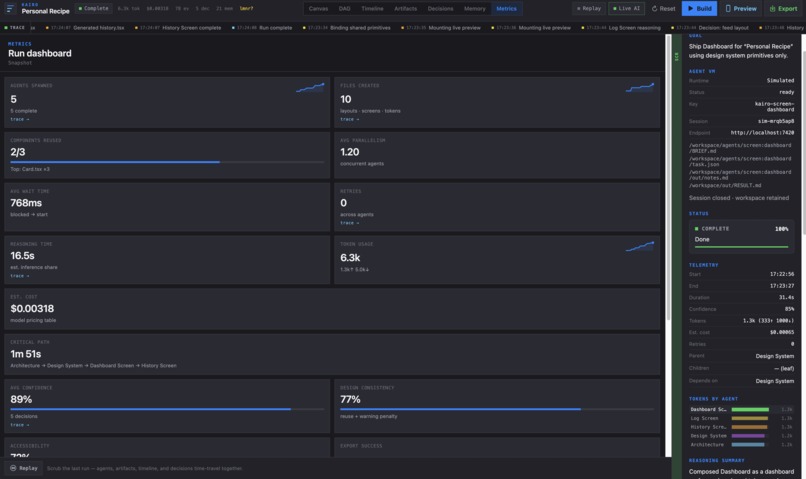The height and width of the screenshot is (479, 806).
Task: Click the sim-mrqb5ap8 session value
Action: [x=776, y=121]
